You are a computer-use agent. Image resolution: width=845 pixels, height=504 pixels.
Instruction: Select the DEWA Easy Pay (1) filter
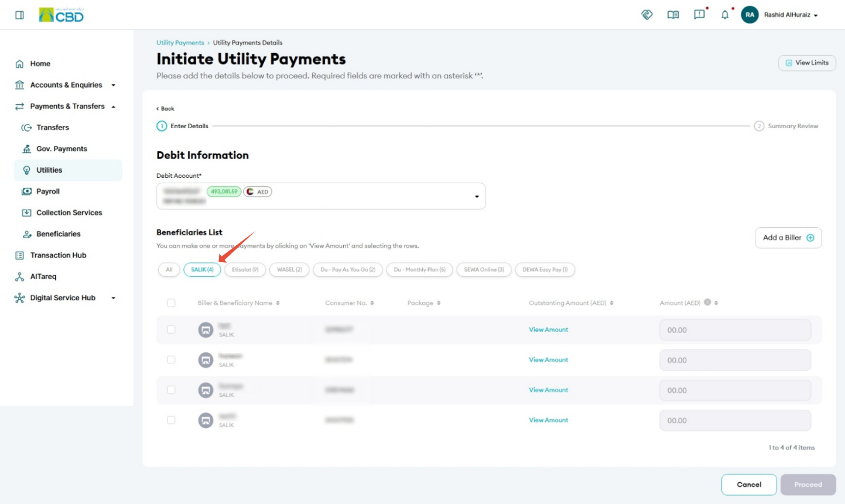tap(545, 270)
